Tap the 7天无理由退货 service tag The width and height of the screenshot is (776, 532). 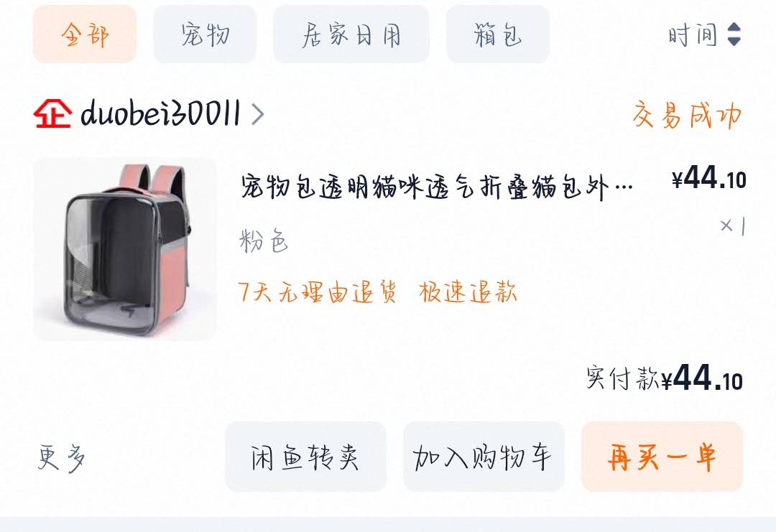pos(318,291)
